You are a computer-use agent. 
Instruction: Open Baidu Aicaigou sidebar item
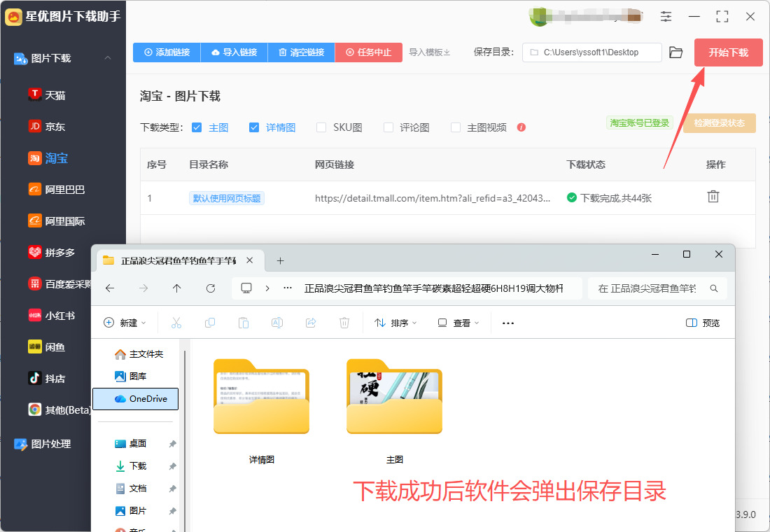[x=59, y=284]
